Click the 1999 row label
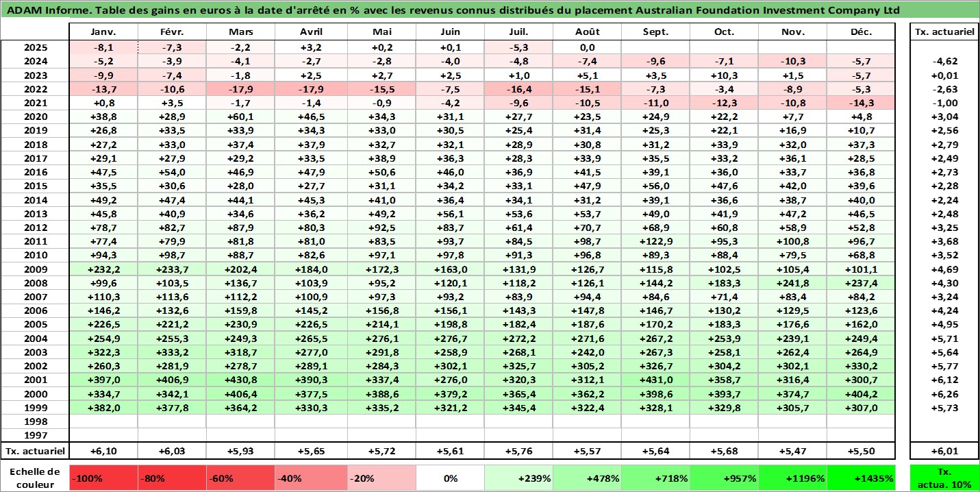The width and height of the screenshot is (980, 492). (35, 407)
